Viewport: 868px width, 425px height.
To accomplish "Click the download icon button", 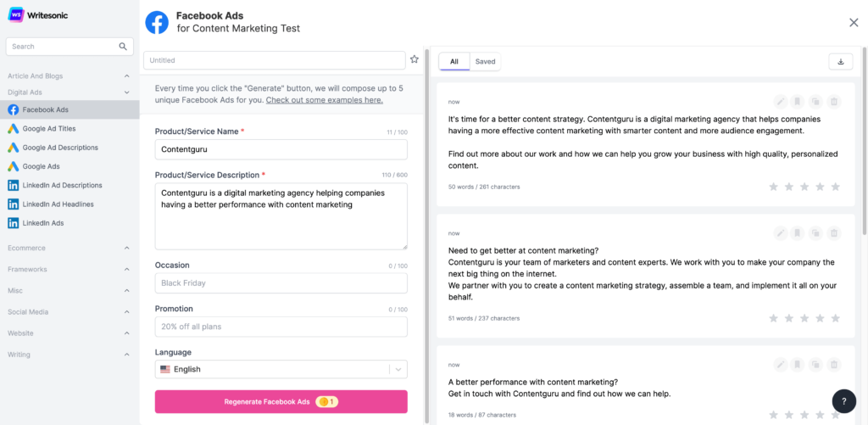I will pyautogui.click(x=841, y=62).
